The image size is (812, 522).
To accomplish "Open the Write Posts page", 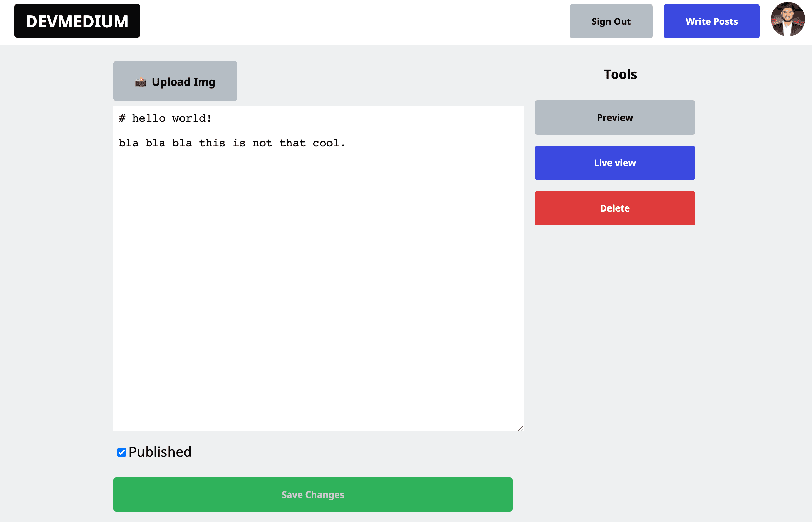I will [711, 21].
